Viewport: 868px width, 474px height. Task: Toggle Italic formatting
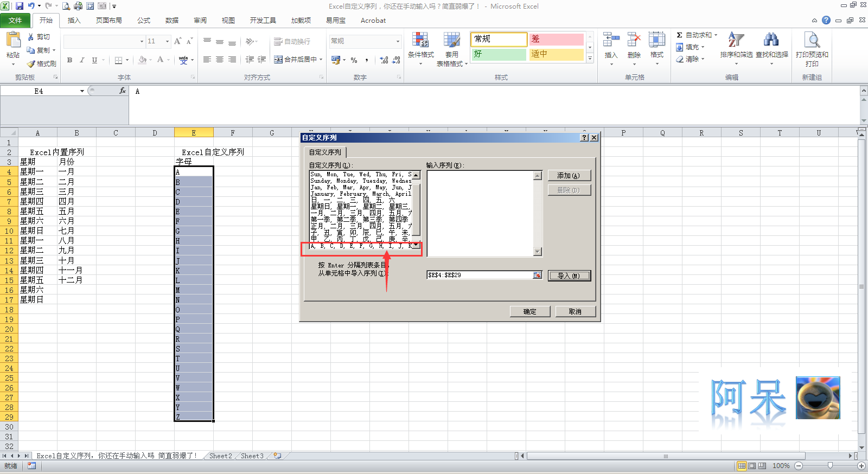pyautogui.click(x=82, y=60)
